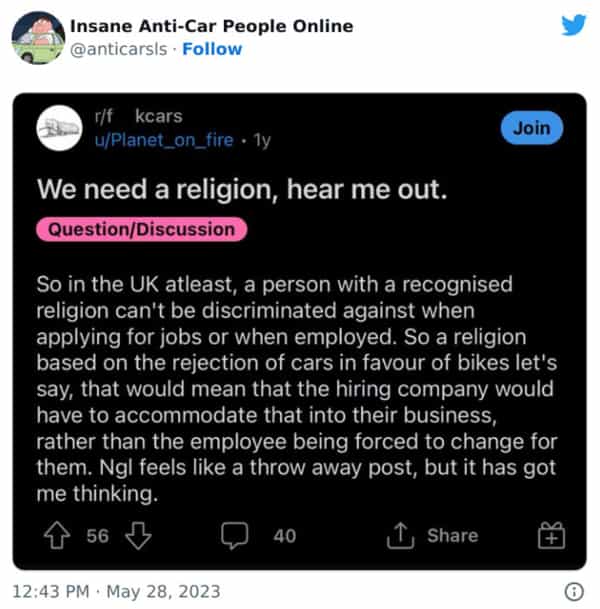This screenshot has width=600, height=609.
Task: Click the 40 comments count
Action: point(284,536)
